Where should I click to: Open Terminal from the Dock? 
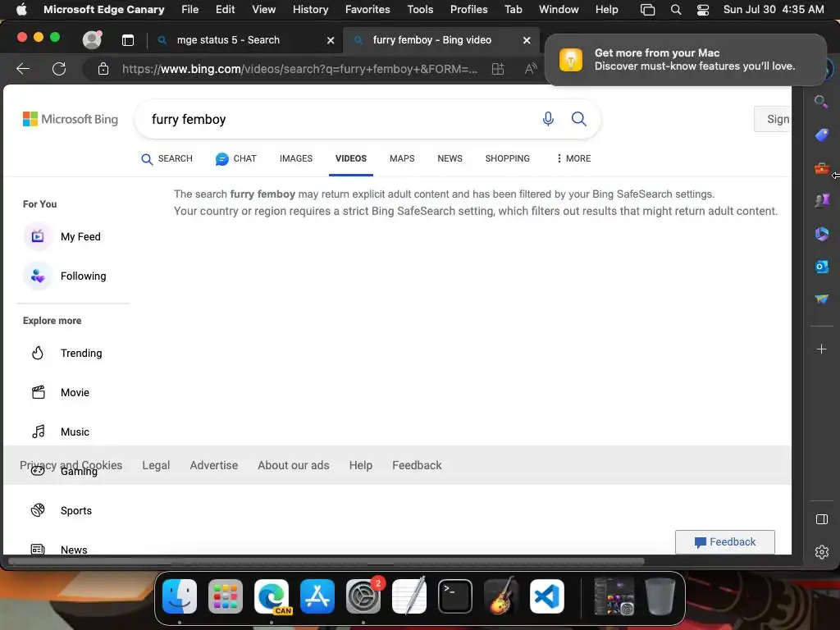coord(455,596)
